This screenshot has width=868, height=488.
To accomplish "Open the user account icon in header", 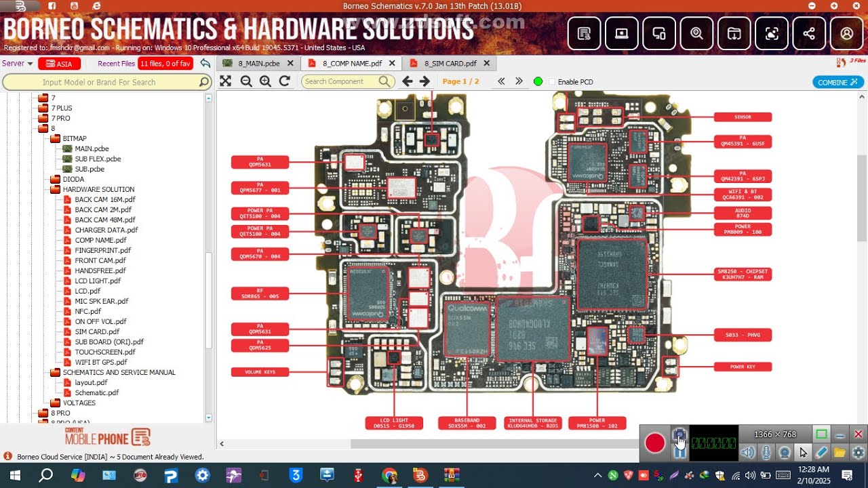I will point(846,33).
